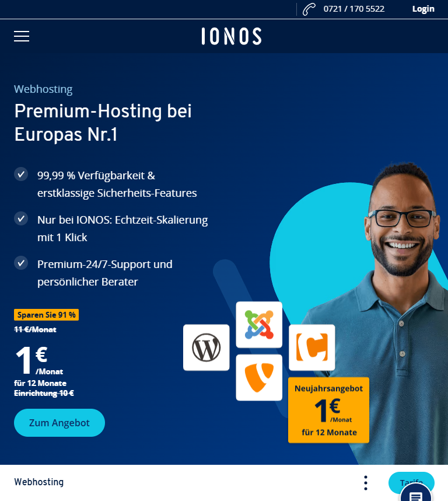Click the IONOS logo
Viewport: 448px width, 501px height.
point(232,36)
